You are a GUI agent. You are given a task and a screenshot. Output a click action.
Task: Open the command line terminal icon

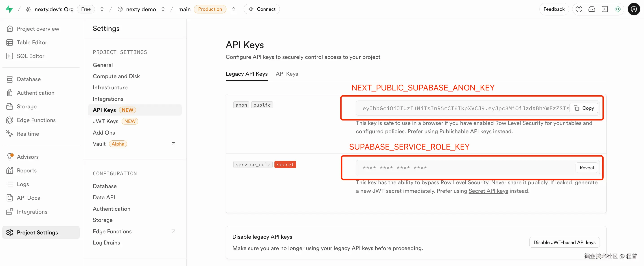[605, 9]
